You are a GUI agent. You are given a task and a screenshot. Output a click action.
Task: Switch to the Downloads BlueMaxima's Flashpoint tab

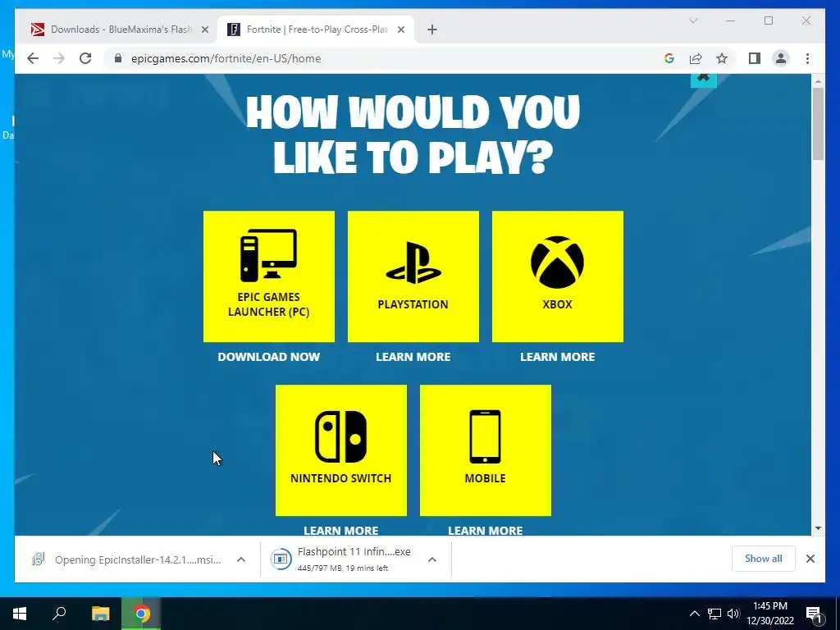pos(120,30)
